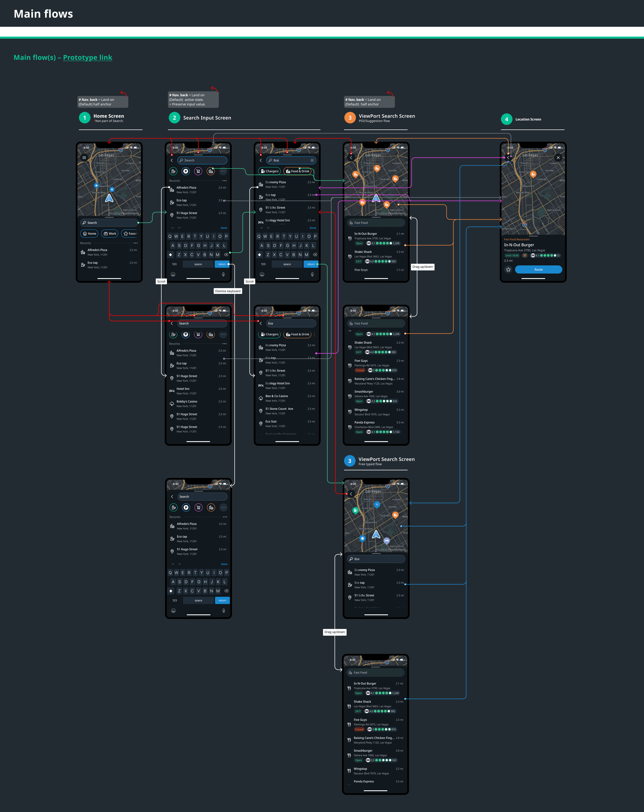Open the hamburger menu on Home Screen map
Image resolution: width=644 pixels, height=812 pixels.
pos(84,157)
